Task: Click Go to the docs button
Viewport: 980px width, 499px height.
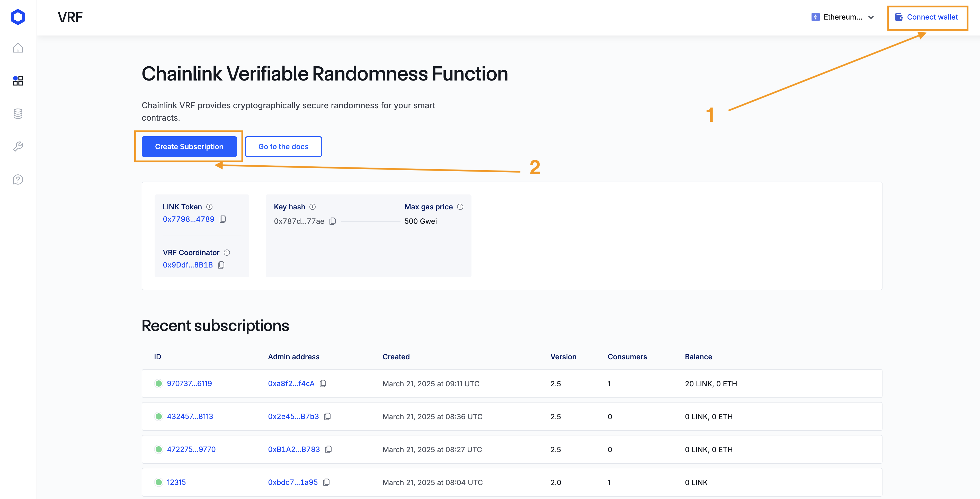Action: click(x=283, y=146)
